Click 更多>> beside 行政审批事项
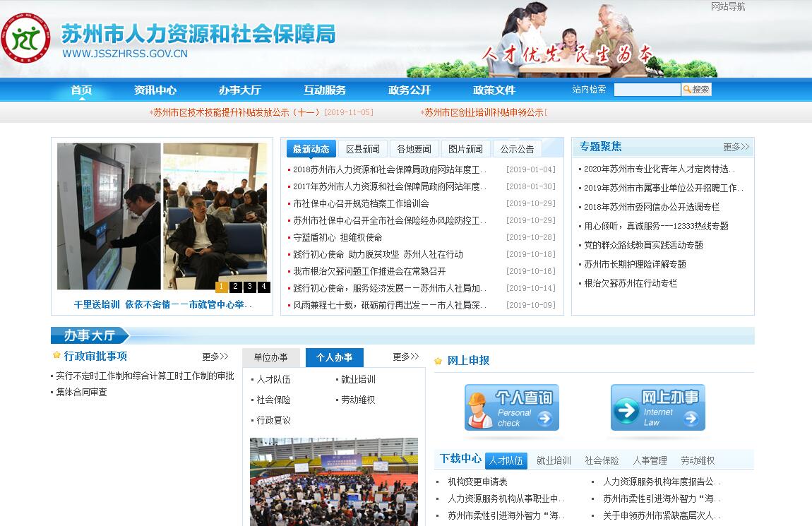The image size is (812, 526). [x=215, y=357]
